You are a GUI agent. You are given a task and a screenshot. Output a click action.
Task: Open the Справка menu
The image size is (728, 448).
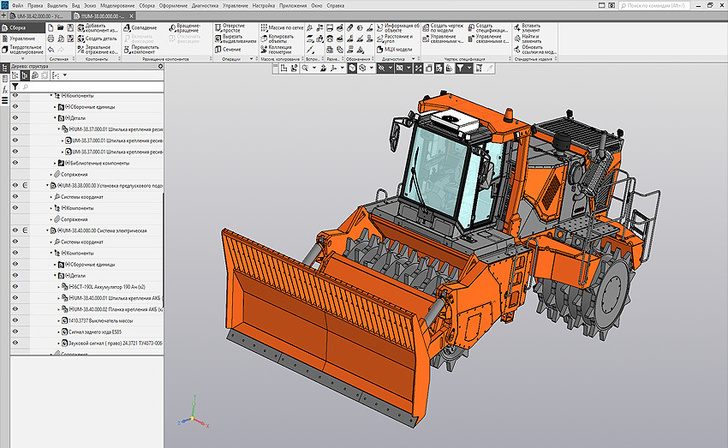tap(335, 6)
